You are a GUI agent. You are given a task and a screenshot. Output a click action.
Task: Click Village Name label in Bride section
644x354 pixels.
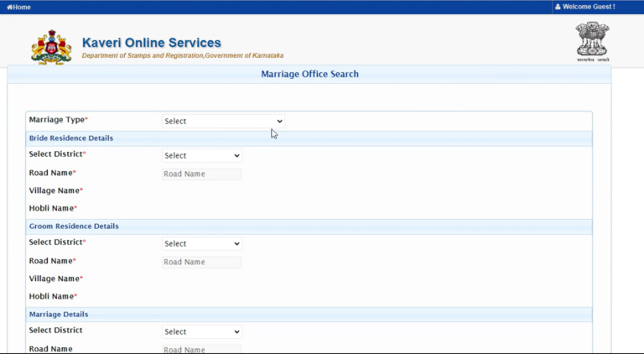tap(55, 190)
